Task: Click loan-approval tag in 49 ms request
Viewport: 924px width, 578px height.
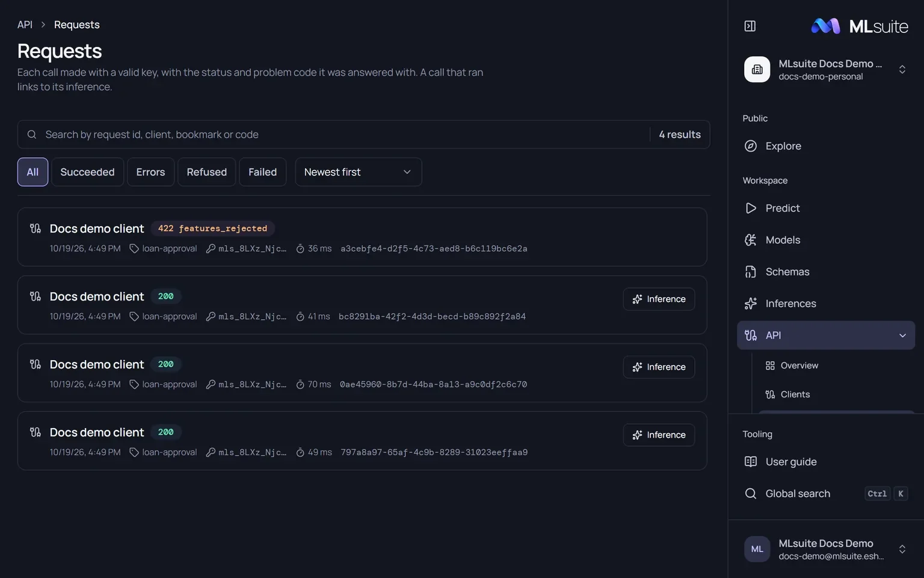Action: tap(164, 452)
